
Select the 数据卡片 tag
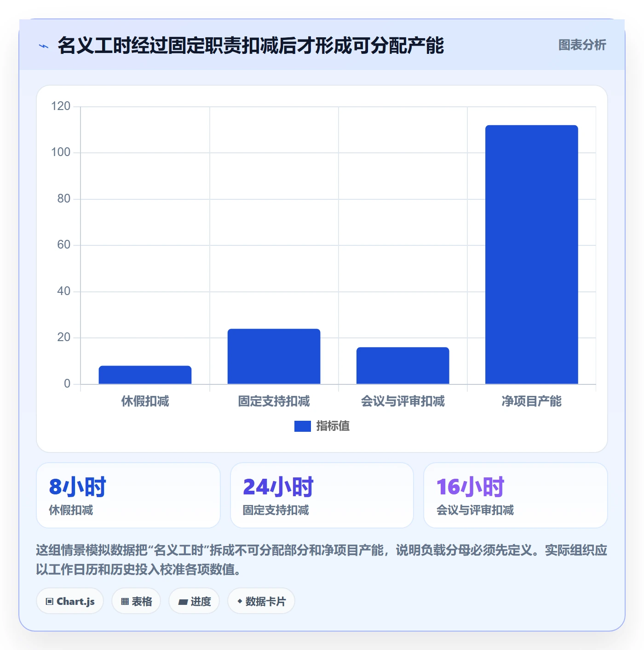pyautogui.click(x=261, y=601)
